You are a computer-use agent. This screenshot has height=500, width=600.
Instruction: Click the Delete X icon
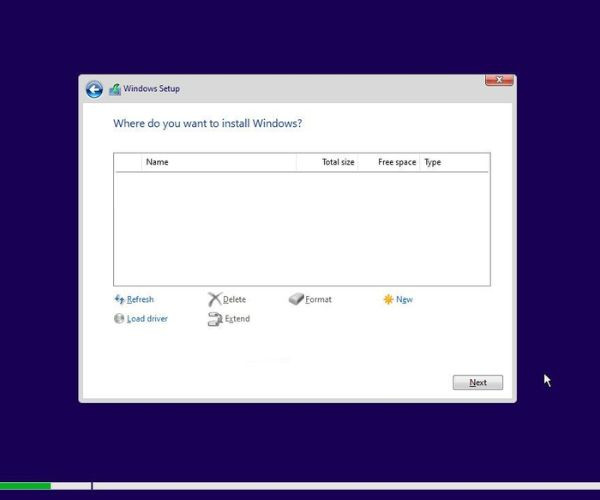215,299
